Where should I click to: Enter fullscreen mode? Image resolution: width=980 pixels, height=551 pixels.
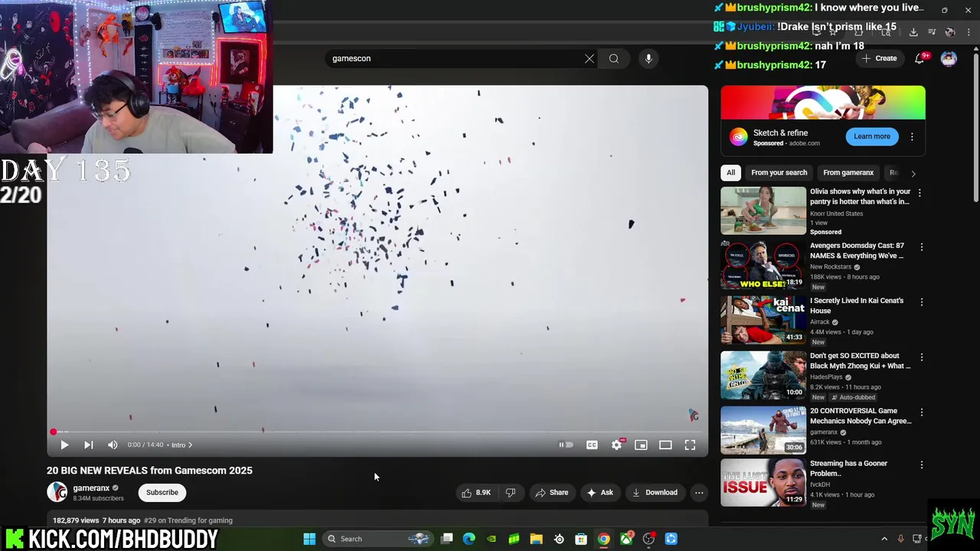(x=690, y=445)
